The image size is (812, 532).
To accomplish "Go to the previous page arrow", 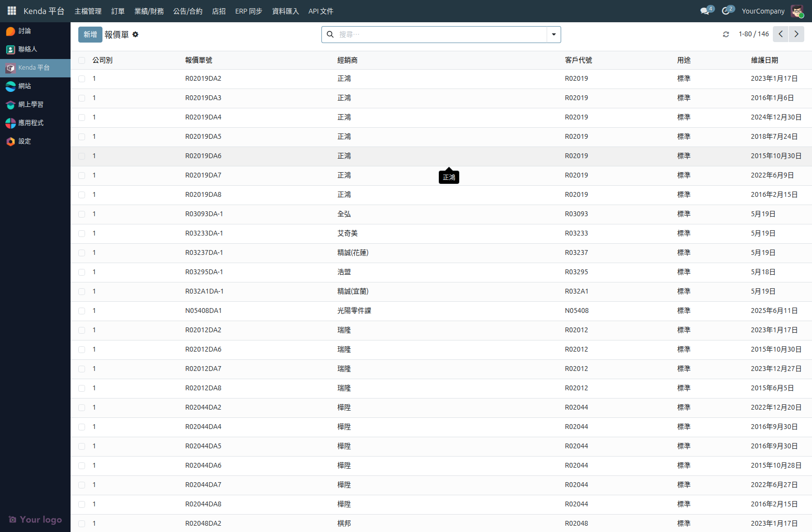I will coord(781,34).
